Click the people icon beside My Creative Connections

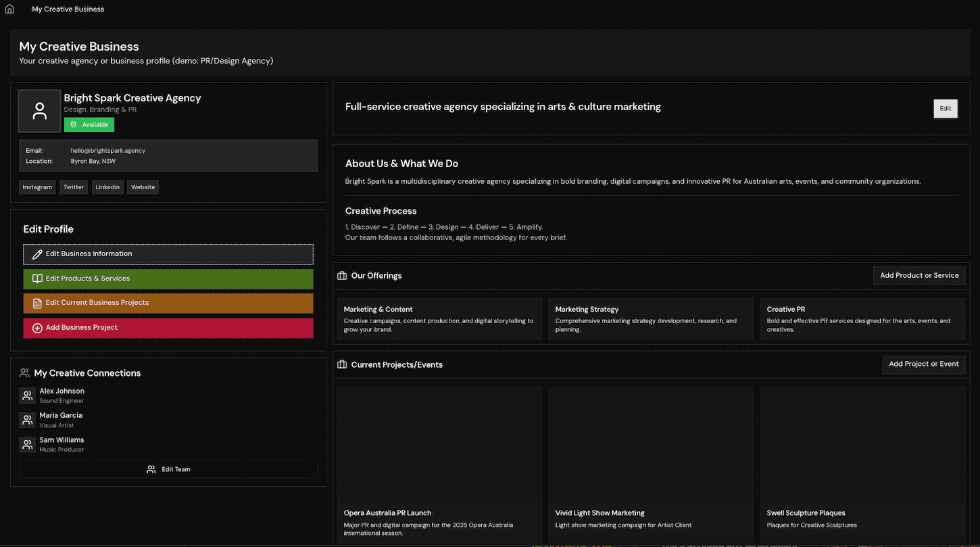[25, 373]
